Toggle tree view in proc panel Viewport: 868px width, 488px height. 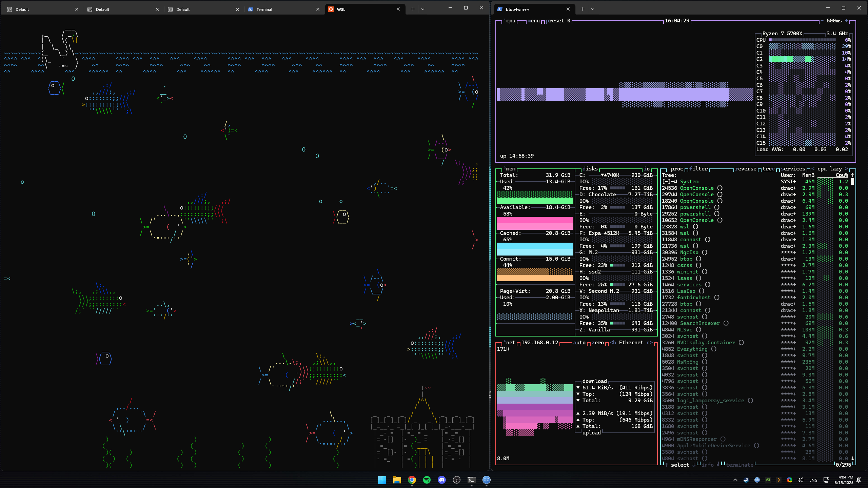click(768, 169)
